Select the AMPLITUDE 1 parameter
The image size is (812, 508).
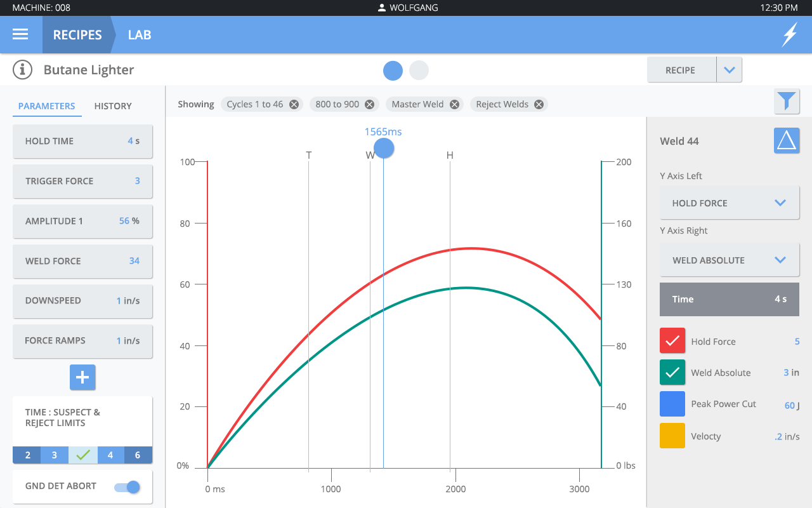pos(82,221)
